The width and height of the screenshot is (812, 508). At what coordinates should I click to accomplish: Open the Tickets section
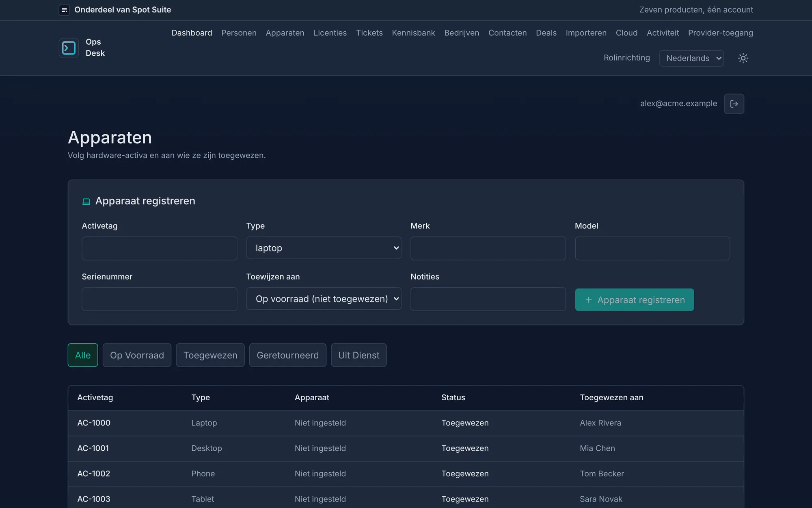pyautogui.click(x=369, y=33)
